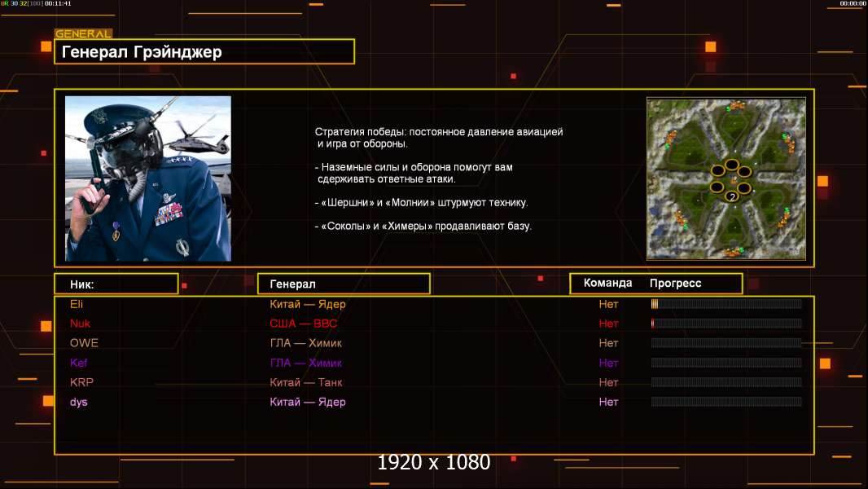Select player nickname "Kef"
The width and height of the screenshot is (868, 489).
[78, 363]
